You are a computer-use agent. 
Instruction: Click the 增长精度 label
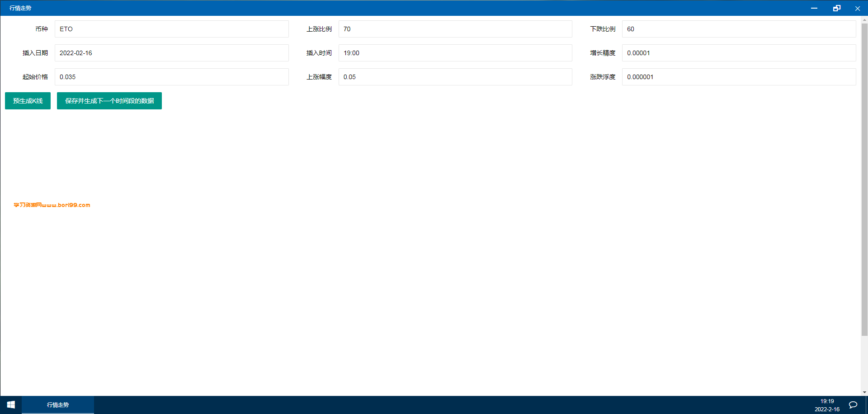tap(603, 53)
